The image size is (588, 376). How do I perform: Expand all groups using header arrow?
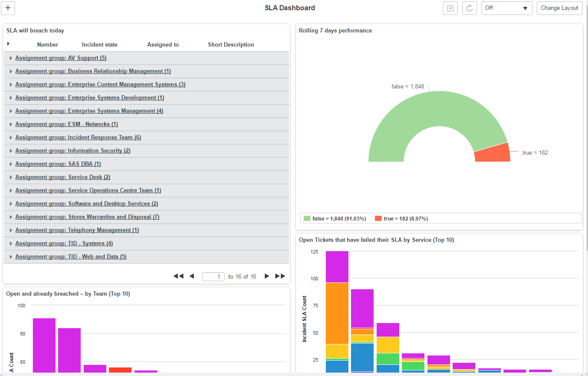pos(8,44)
